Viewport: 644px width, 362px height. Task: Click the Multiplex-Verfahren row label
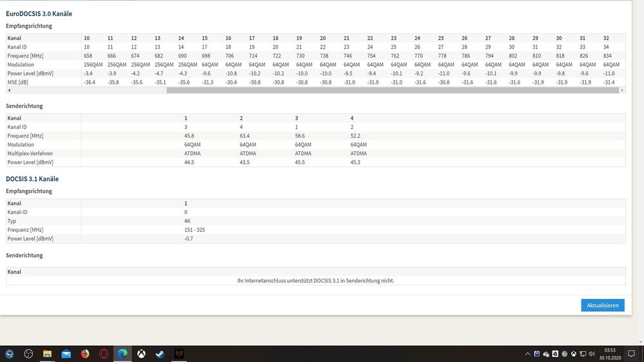(30, 153)
